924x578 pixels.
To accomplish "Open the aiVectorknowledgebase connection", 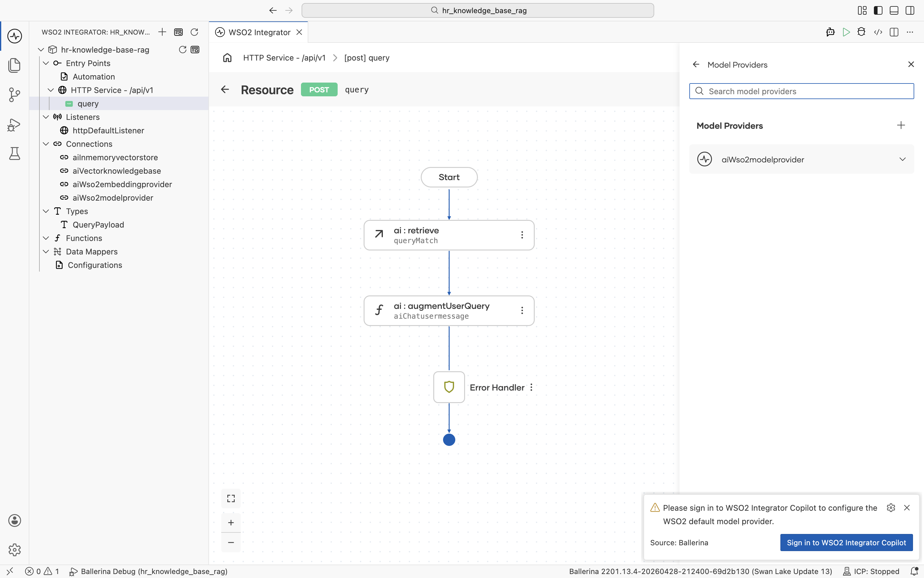I will point(117,171).
